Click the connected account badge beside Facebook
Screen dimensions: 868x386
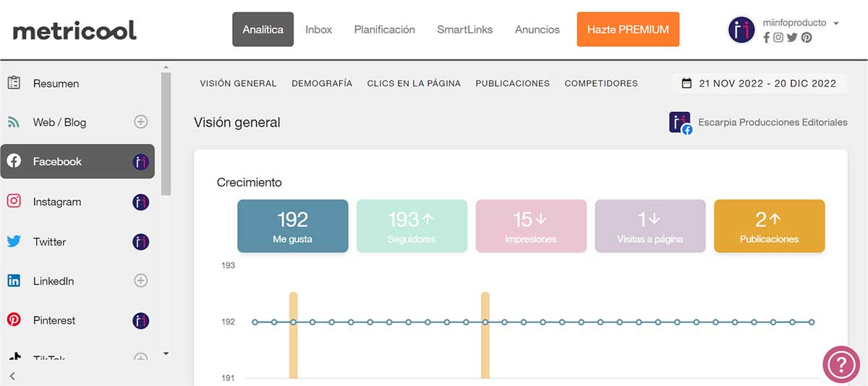click(x=141, y=162)
